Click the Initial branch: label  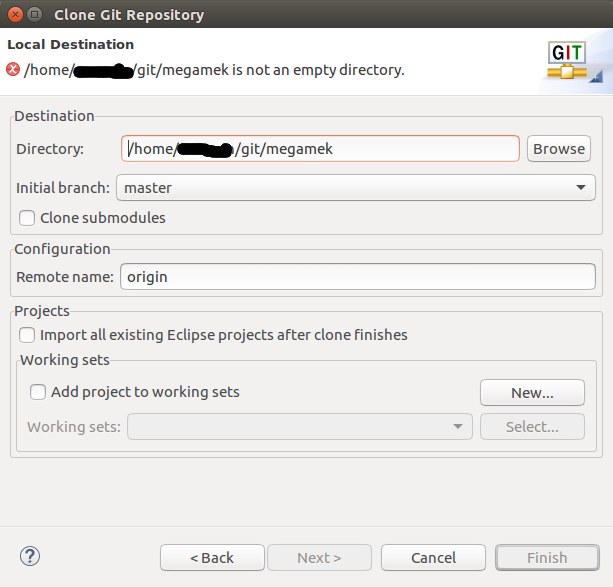point(63,188)
